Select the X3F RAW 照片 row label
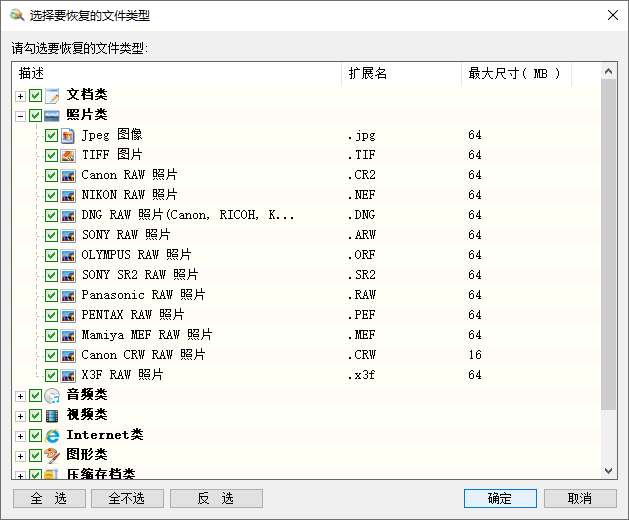 click(122, 375)
